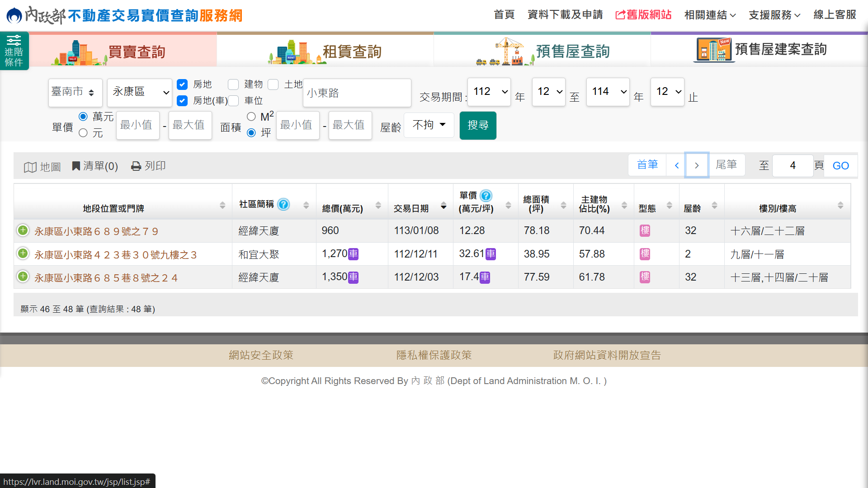Open the 相關連結 menu
Viewport: 868px width, 488px height.
tap(710, 15)
